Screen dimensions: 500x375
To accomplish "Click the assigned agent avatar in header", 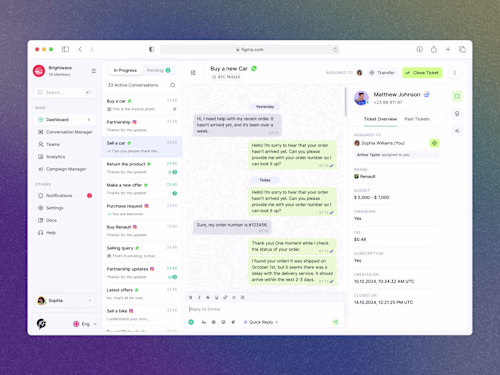I will click(359, 73).
